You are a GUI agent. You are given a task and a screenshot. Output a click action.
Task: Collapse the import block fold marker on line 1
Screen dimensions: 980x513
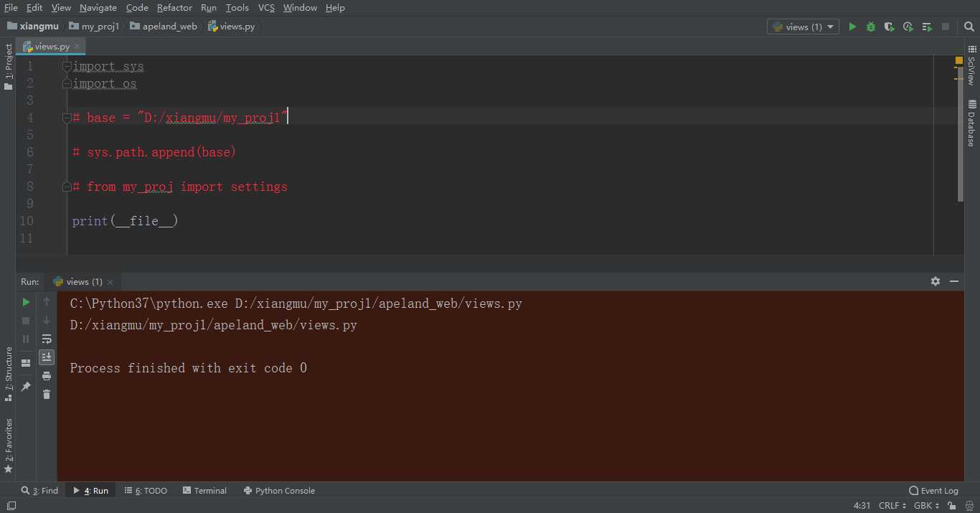[x=67, y=66]
